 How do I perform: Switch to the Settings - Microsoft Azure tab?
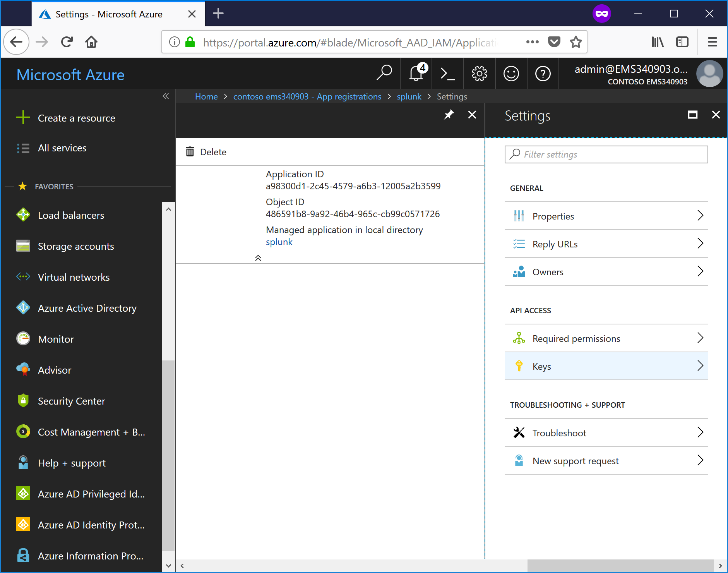tap(109, 14)
